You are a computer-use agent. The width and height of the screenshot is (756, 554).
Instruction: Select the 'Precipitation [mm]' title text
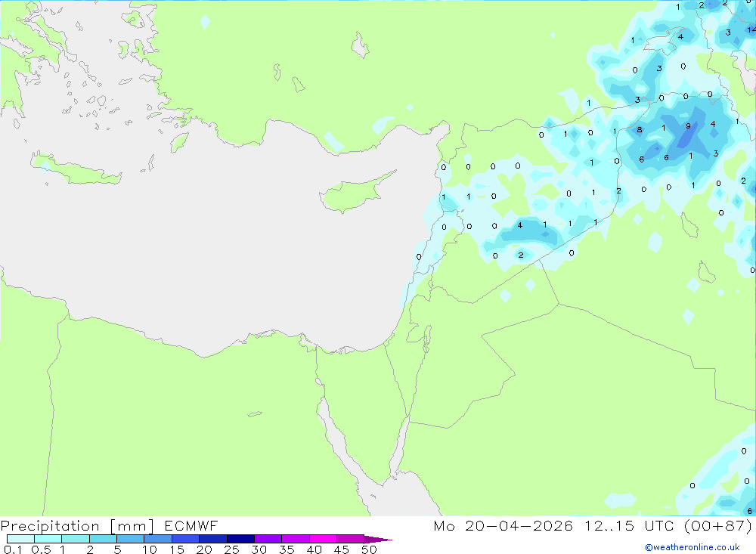tap(77, 526)
